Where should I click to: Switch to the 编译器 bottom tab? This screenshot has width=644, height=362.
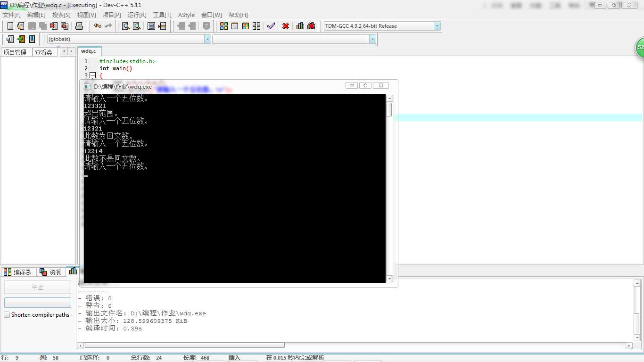(17, 272)
